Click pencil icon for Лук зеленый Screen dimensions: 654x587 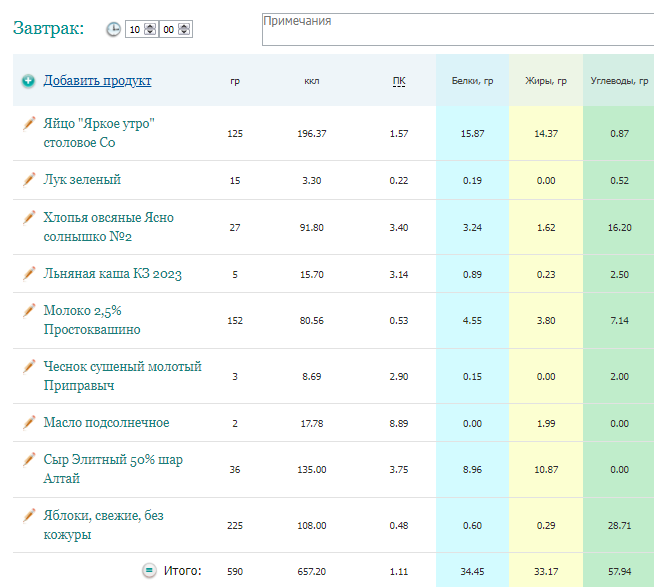[x=29, y=179]
